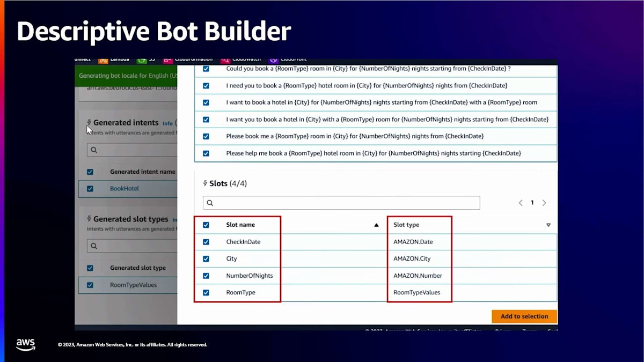Viewport: 644px width, 362px height.
Task: Click 'I need you to book' utterance text
Action: 367,86
